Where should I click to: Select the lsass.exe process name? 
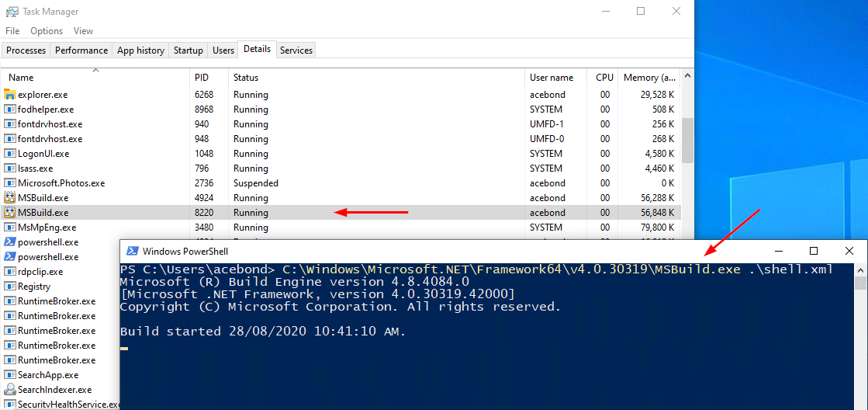[36, 169]
